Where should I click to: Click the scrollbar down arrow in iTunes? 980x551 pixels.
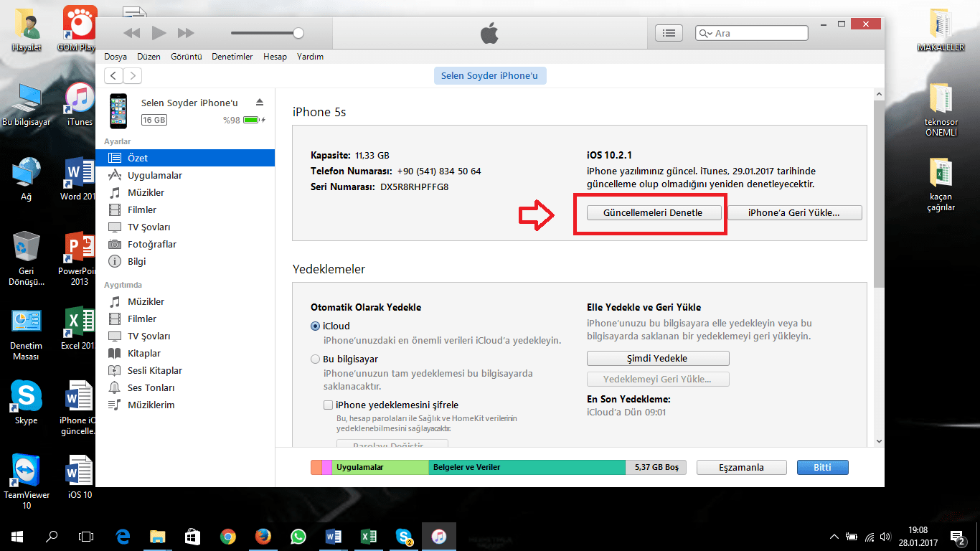pos(880,442)
